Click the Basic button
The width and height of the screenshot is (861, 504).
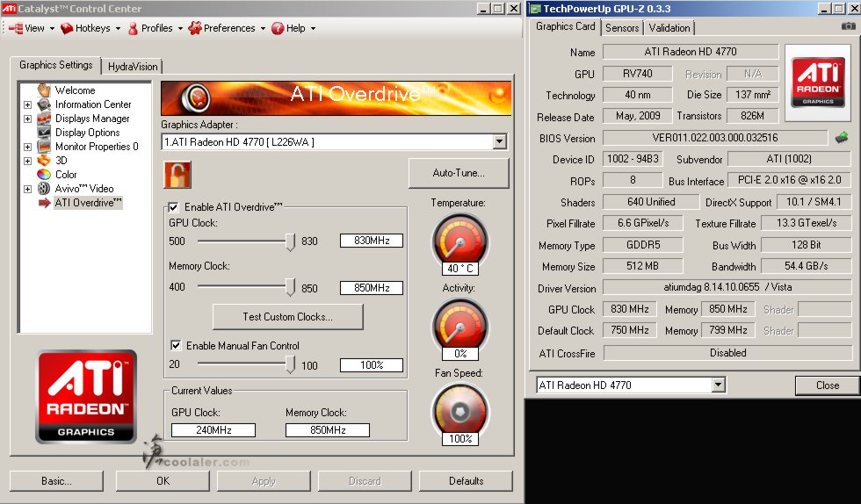(x=56, y=481)
